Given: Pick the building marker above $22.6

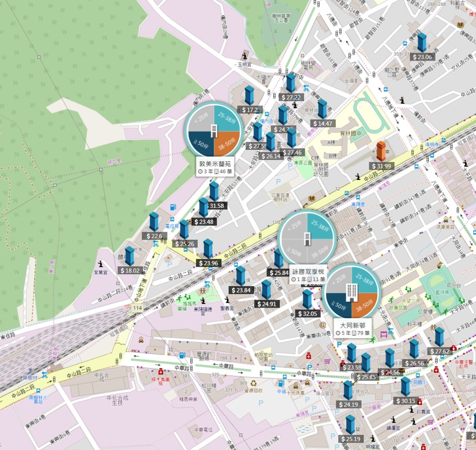Looking at the screenshot, I should [154, 222].
